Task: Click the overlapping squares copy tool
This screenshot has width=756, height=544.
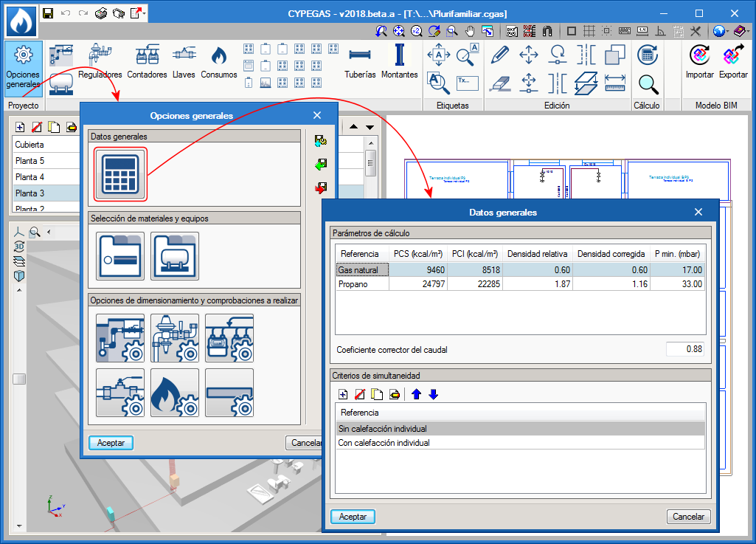Action: pos(614,55)
